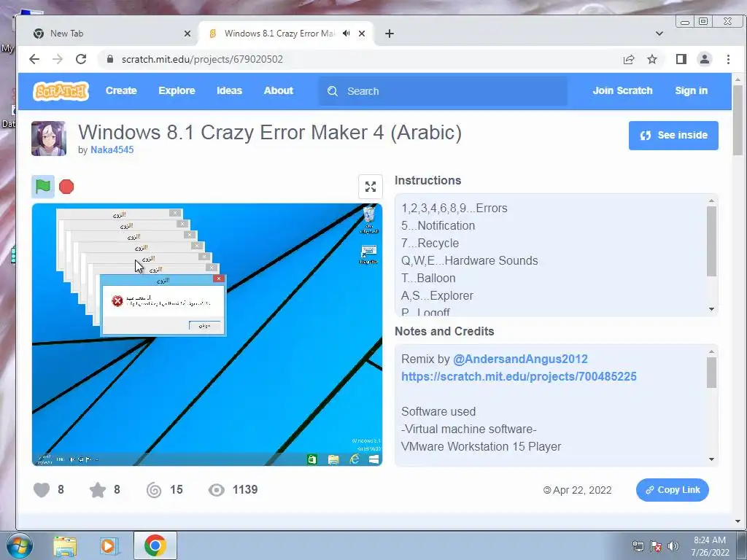The width and height of the screenshot is (747, 560).
Task: Click Sign in
Action: tap(691, 90)
